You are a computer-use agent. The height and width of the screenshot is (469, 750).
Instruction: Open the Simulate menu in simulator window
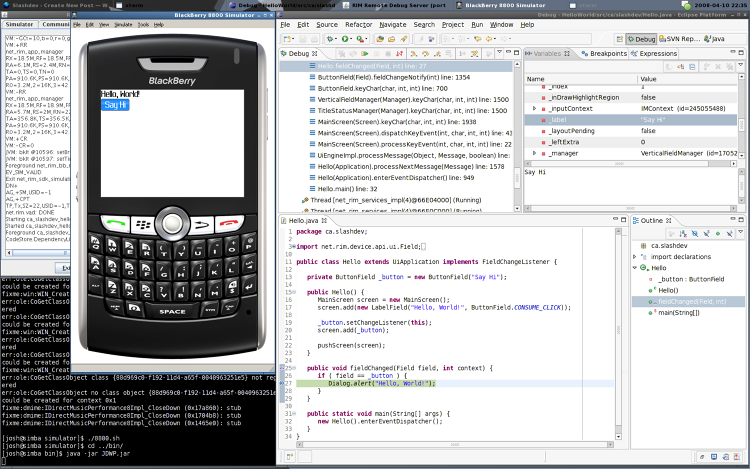(x=123, y=24)
